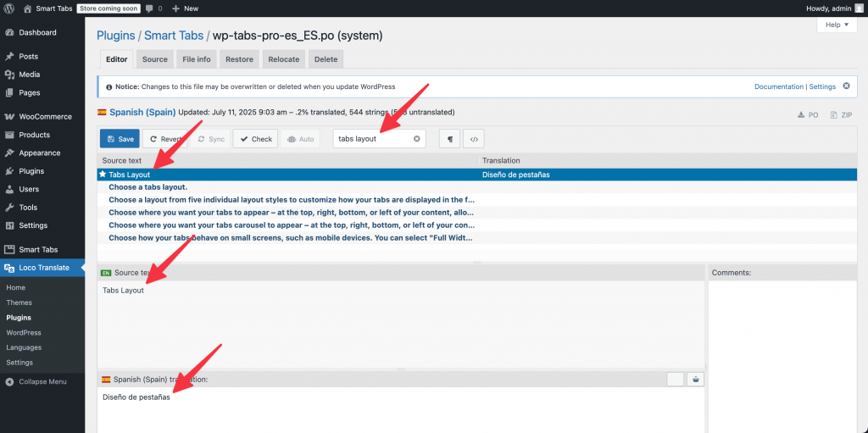Image resolution: width=868 pixels, height=433 pixels.
Task: Visit the Smart Tabs site home
Action: click(x=47, y=8)
